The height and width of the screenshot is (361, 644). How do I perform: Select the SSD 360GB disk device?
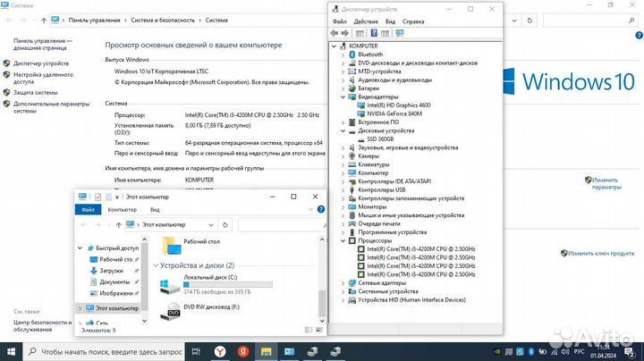pos(380,139)
